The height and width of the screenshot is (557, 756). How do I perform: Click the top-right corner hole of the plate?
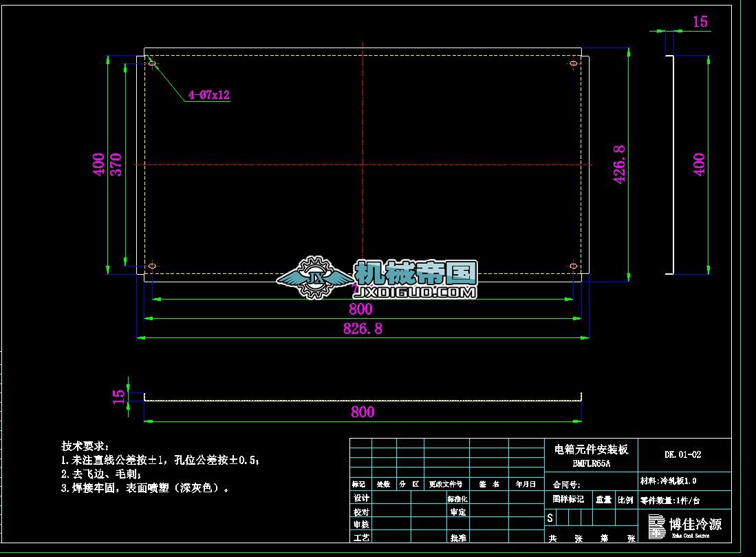(x=573, y=62)
